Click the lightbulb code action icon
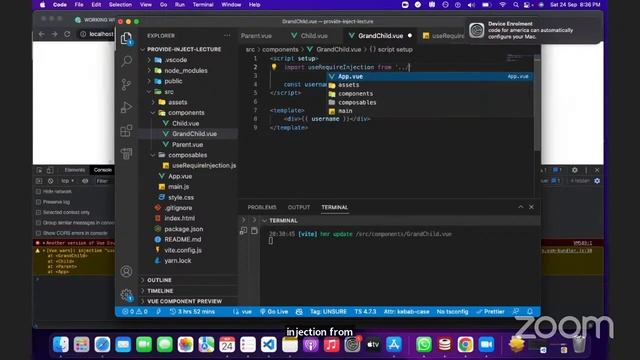This screenshot has height=360, width=640. 274,67
